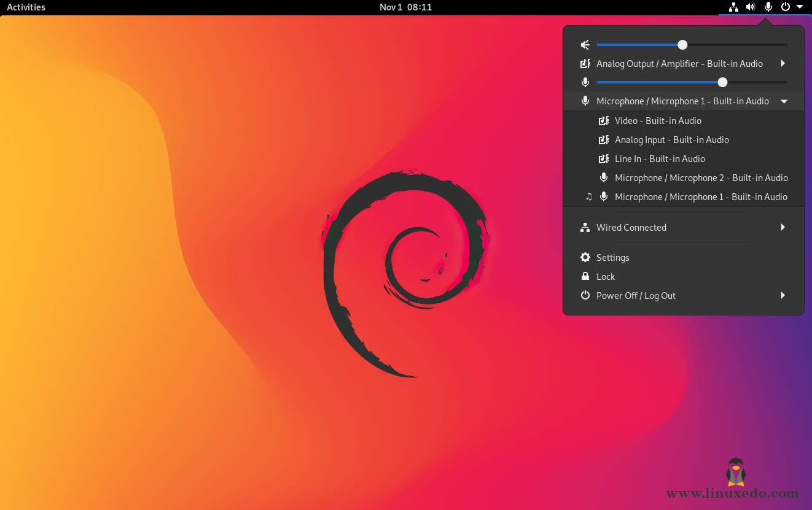This screenshot has height=510, width=812.
Task: Open Analog Output / Amplifier device submenu
Action: click(684, 64)
